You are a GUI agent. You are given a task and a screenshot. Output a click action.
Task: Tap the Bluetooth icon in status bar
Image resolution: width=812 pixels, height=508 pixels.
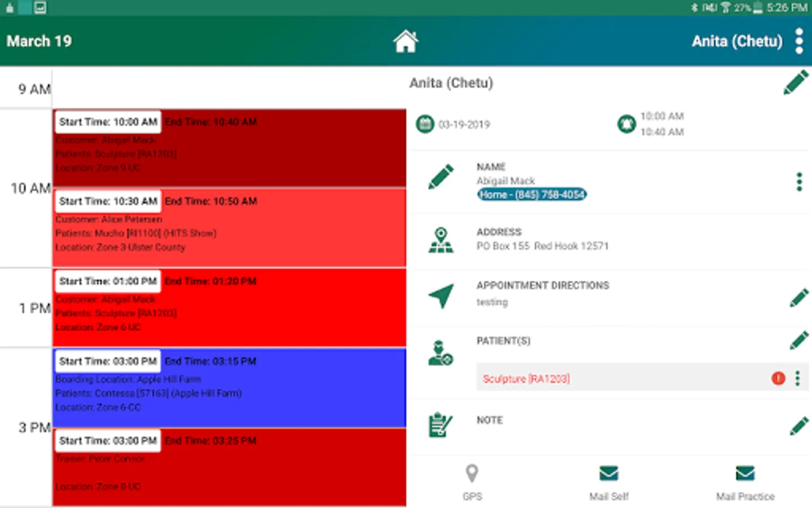pyautogui.click(x=694, y=7)
